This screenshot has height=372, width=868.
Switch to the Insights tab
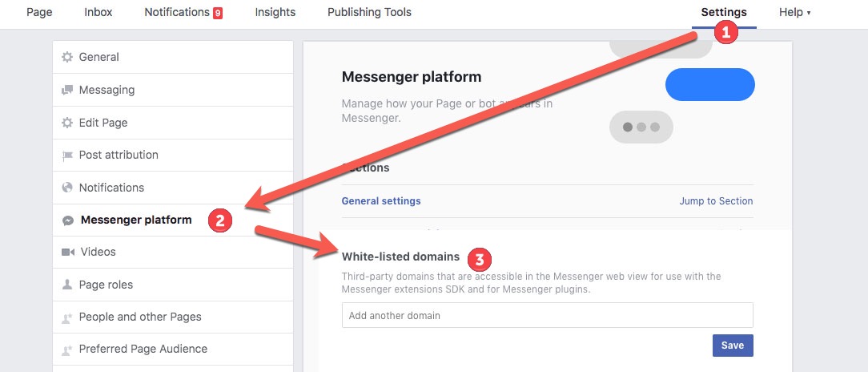coord(275,12)
